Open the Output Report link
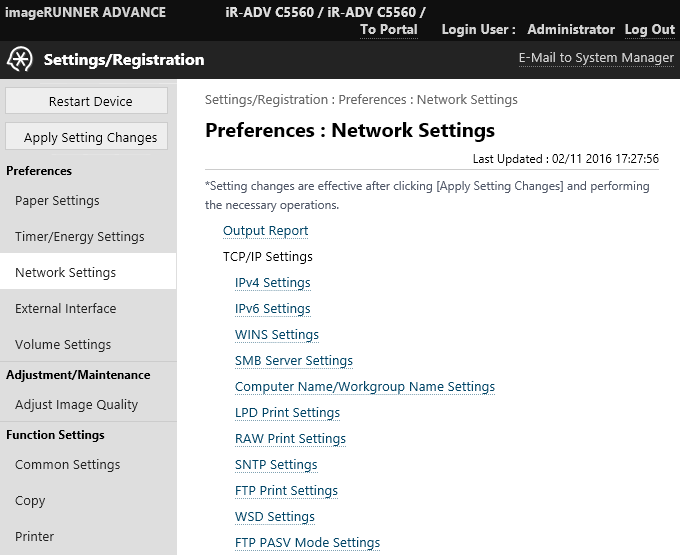 click(x=265, y=231)
